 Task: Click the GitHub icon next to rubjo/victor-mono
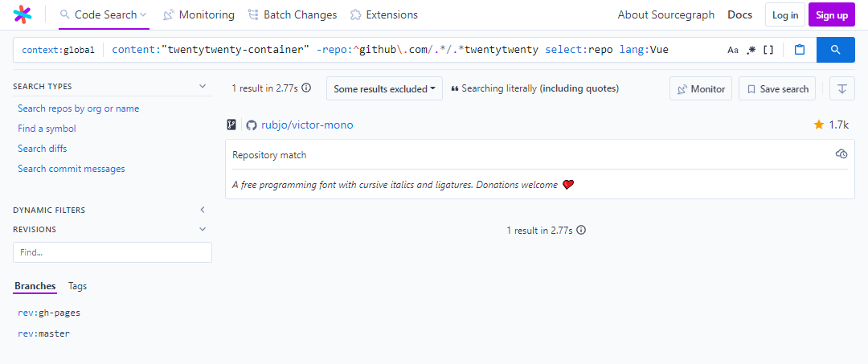point(252,125)
